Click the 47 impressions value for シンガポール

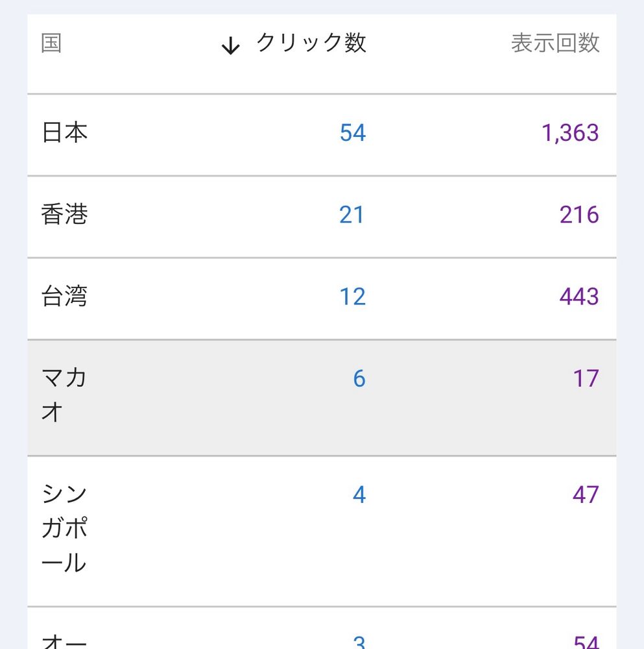coord(586,495)
